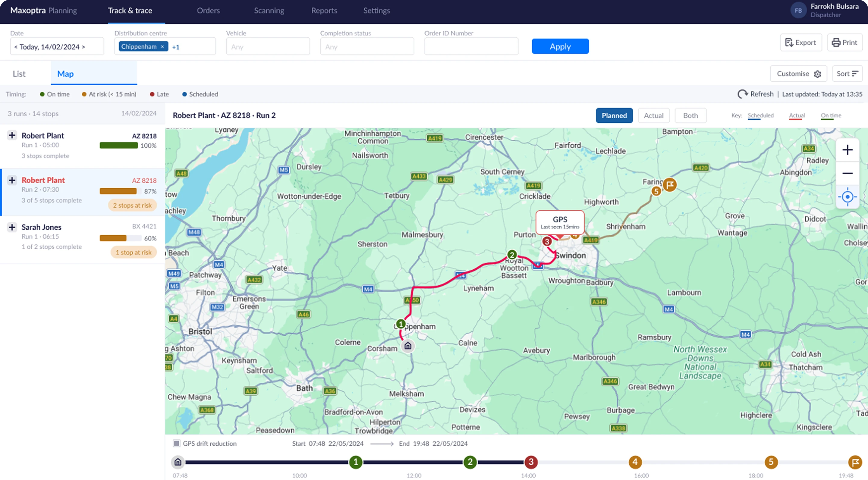Select stop 4 on the timeline
The width and height of the screenshot is (868, 480).
pos(635,462)
